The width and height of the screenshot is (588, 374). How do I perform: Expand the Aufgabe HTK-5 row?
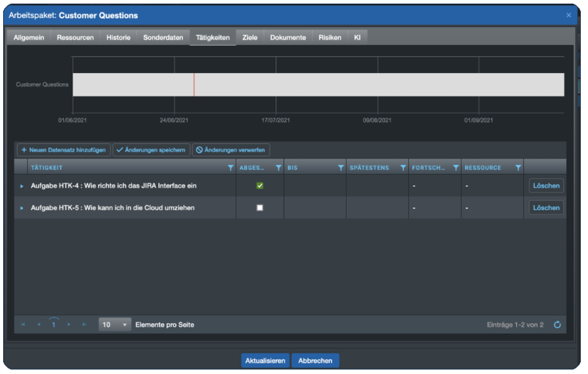(x=22, y=208)
